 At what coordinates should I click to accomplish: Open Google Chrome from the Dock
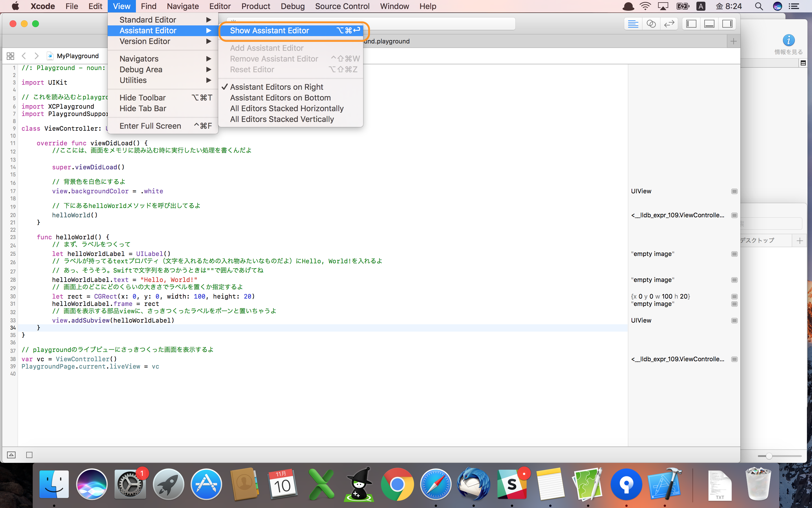click(x=397, y=484)
